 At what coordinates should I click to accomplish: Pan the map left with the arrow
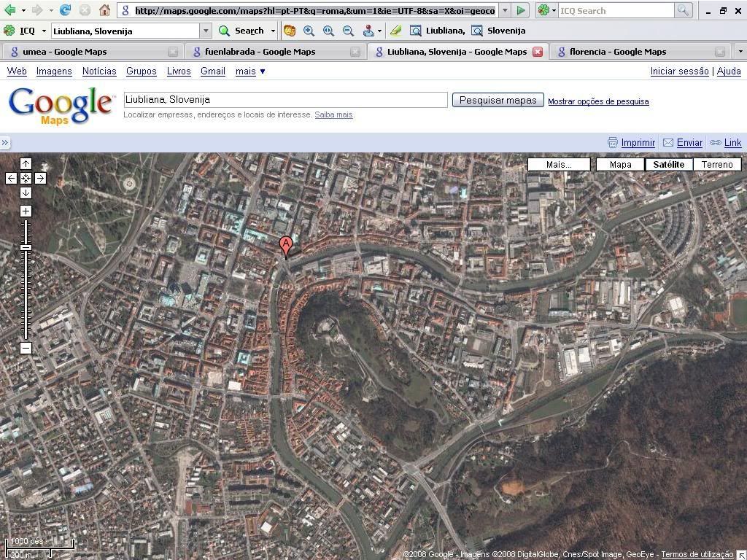click(x=11, y=178)
